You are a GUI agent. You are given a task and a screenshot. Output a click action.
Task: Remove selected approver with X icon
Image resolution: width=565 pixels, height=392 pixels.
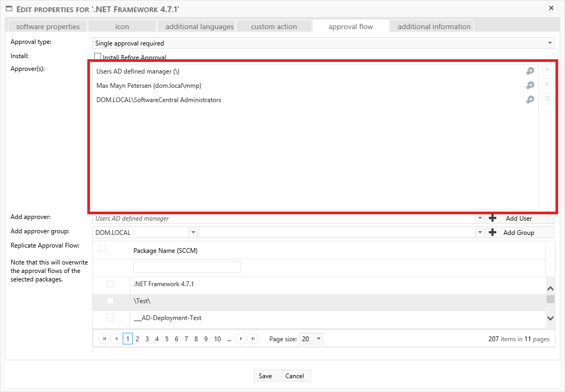point(547,98)
